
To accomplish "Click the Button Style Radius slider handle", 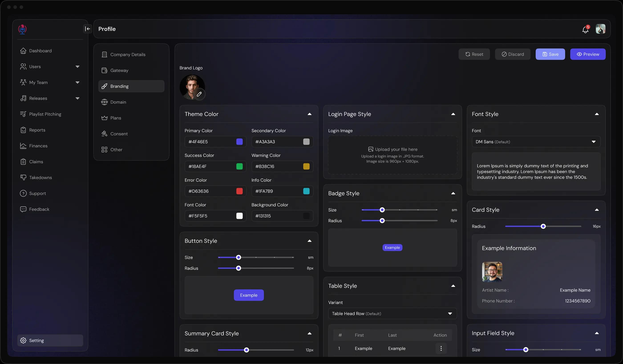I will 238,268.
